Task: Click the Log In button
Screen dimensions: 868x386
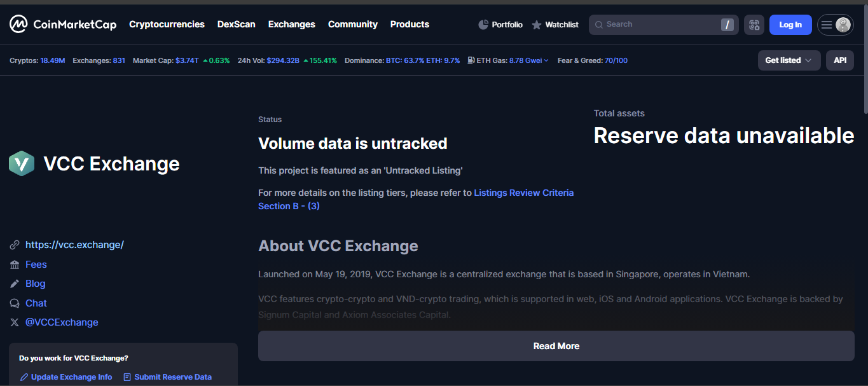Action: 790,25
